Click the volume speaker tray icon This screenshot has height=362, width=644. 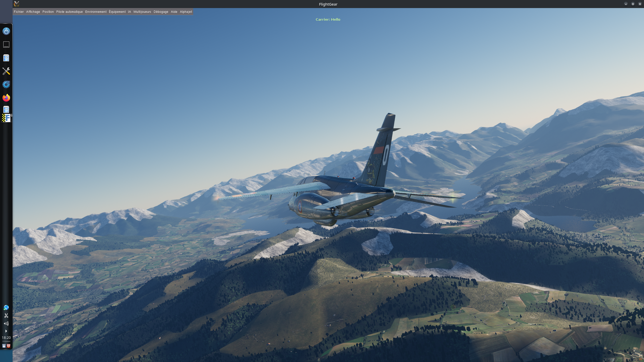pos(6,324)
